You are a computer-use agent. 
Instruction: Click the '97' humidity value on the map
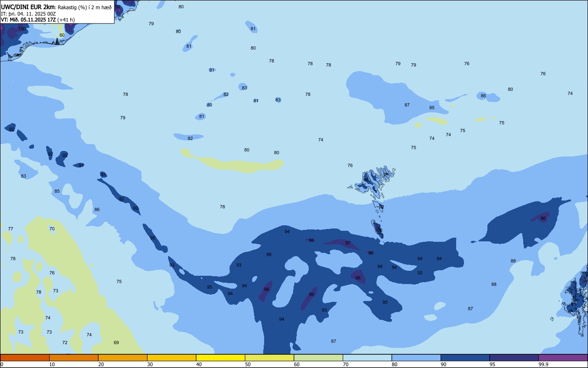tap(348, 243)
